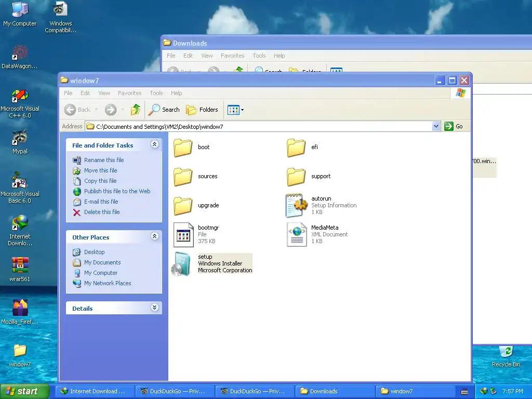Image resolution: width=532 pixels, height=399 pixels.
Task: Select the support folder icon
Action: point(296,177)
